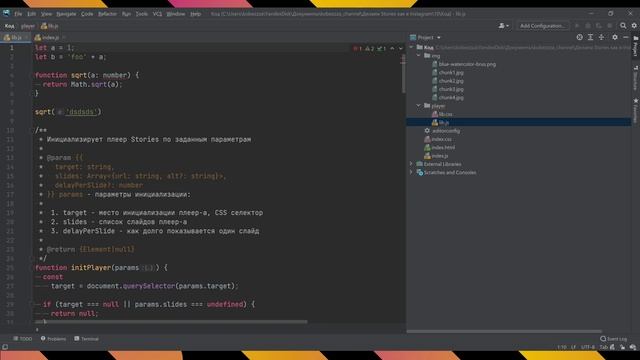The height and width of the screenshot is (360, 640).
Task: Open the Problems tool window
Action: (53, 339)
